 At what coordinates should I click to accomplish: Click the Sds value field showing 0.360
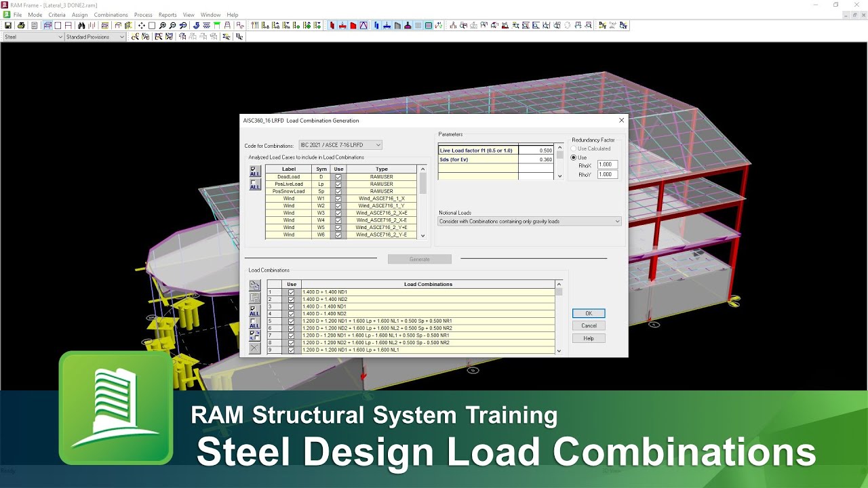[x=536, y=159]
